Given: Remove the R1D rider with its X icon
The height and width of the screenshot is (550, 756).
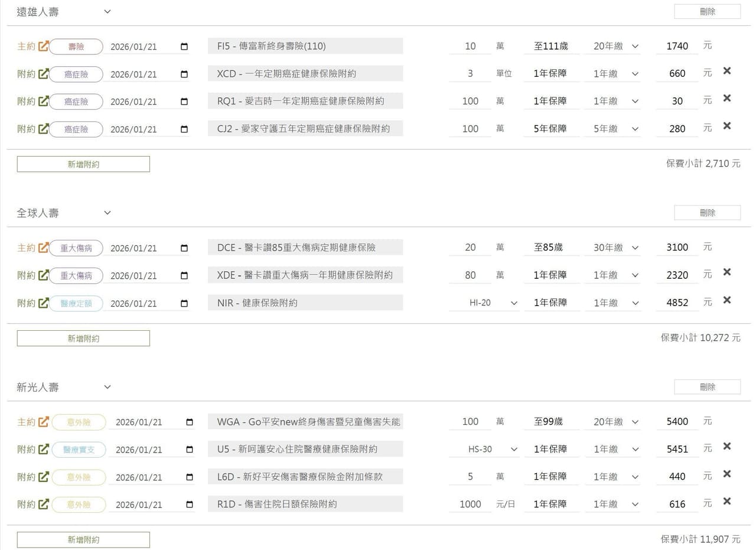Looking at the screenshot, I should [727, 501].
